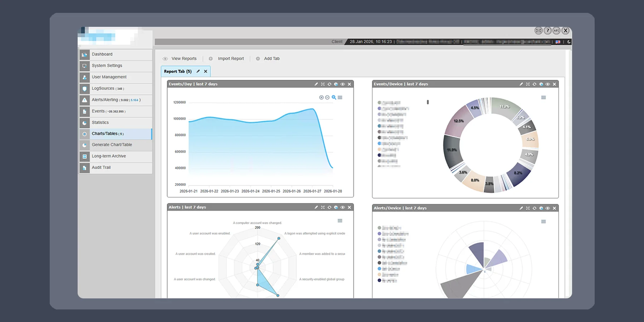
Task: Zoom out on the Events/Day chart
Action: coord(327,97)
